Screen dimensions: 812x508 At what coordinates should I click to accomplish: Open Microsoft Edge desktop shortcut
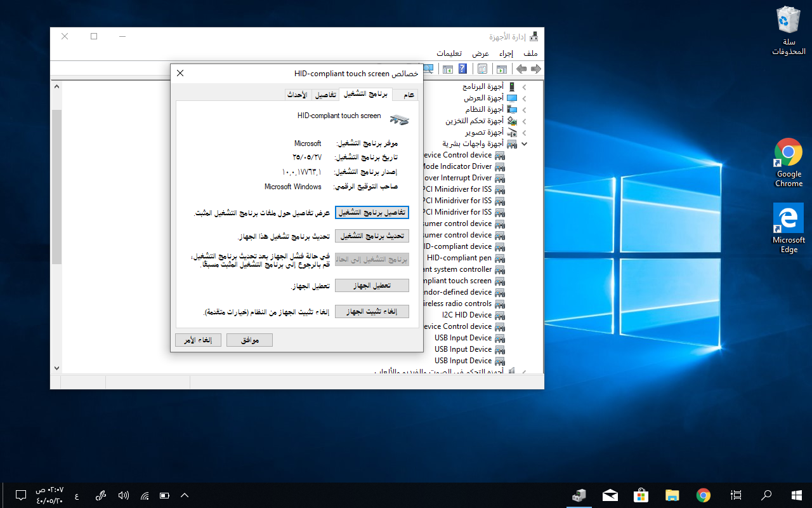click(x=789, y=228)
